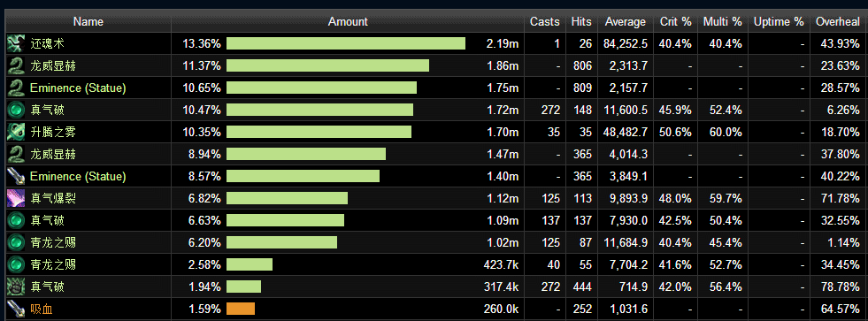The height and width of the screenshot is (321, 868).
Task: Sort by the Crit % header
Action: pyautogui.click(x=675, y=22)
